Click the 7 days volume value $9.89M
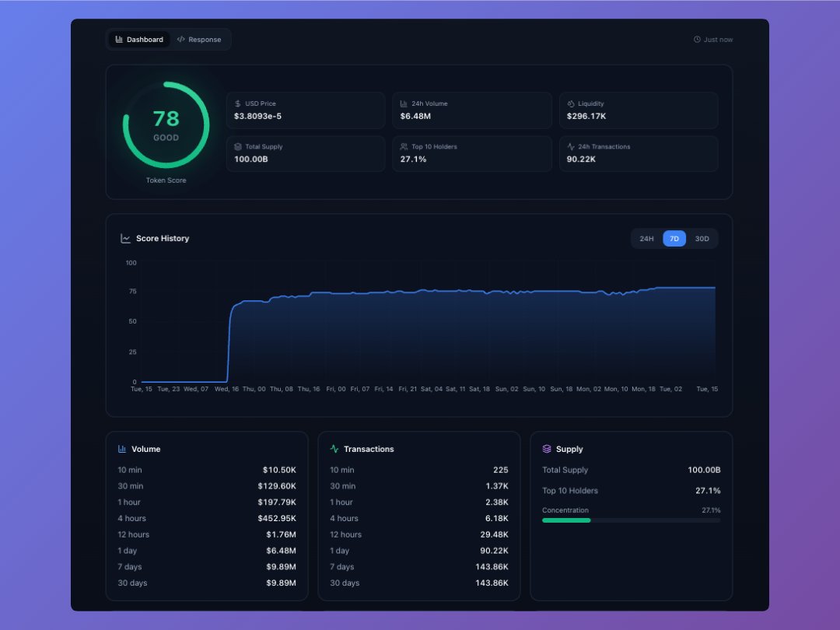Image resolution: width=840 pixels, height=630 pixels. (281, 567)
